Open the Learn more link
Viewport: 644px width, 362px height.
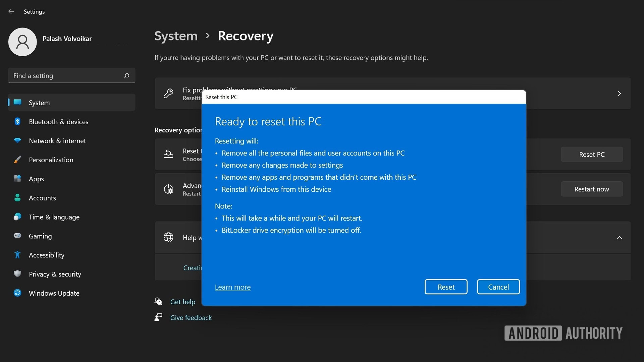(233, 287)
